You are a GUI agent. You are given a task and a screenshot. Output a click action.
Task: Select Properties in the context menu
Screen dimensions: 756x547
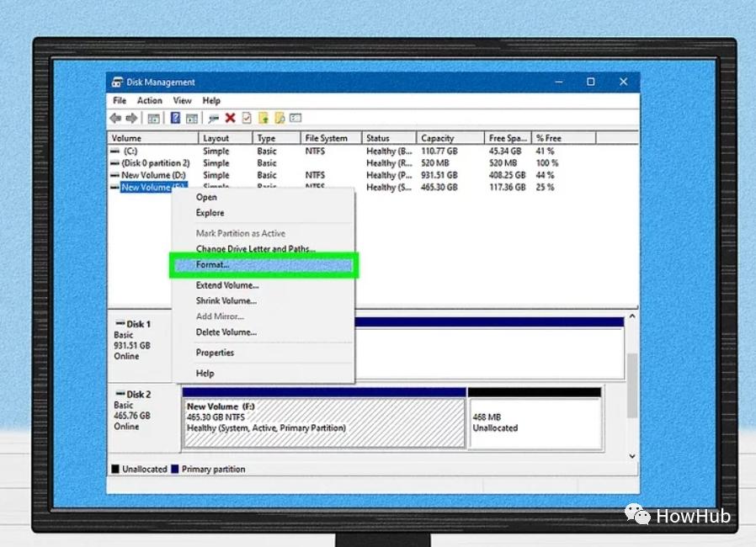(x=215, y=353)
